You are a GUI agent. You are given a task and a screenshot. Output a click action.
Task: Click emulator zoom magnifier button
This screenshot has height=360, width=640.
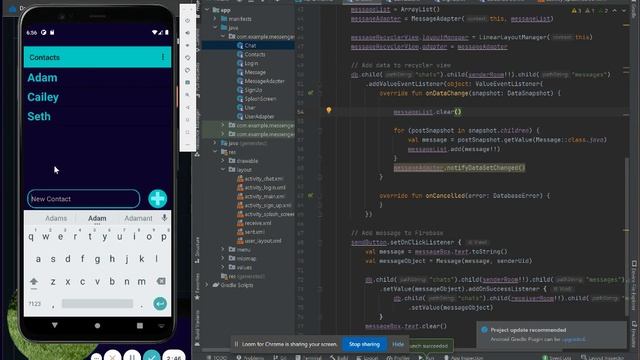[x=187, y=95]
